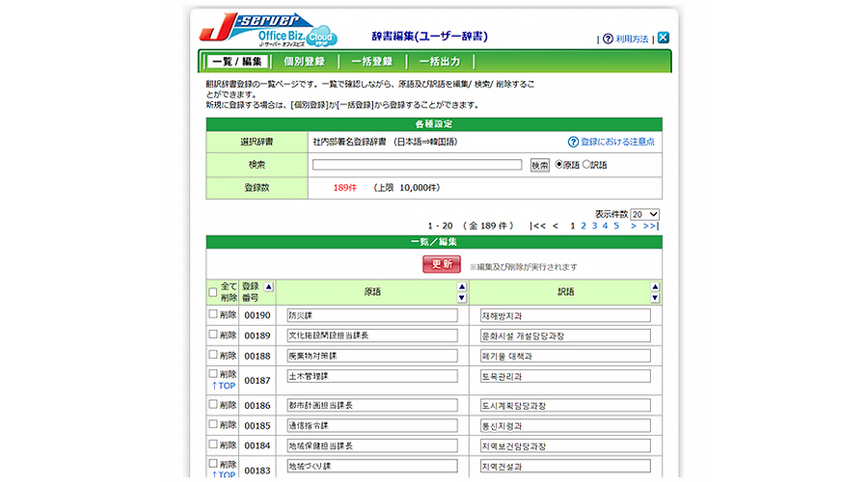The height and width of the screenshot is (482, 868).
Task: Edit 訳語 field of entry 00183
Action: pyautogui.click(x=565, y=466)
